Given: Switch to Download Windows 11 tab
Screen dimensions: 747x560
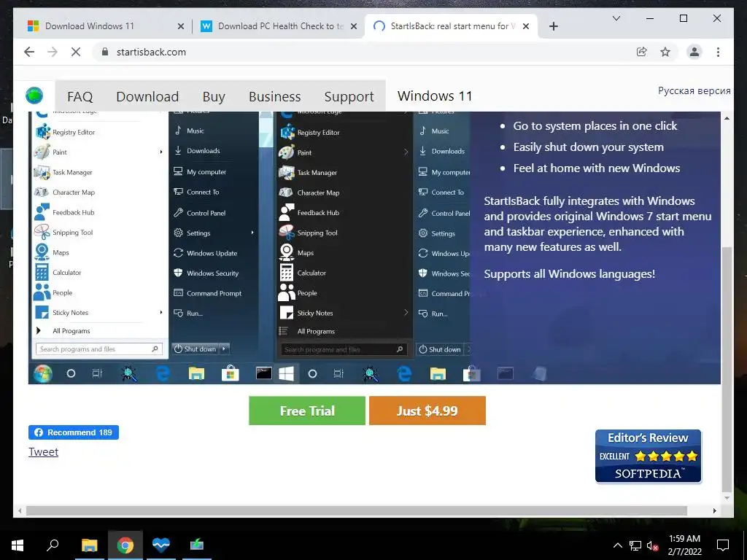Looking at the screenshot, I should coord(106,26).
